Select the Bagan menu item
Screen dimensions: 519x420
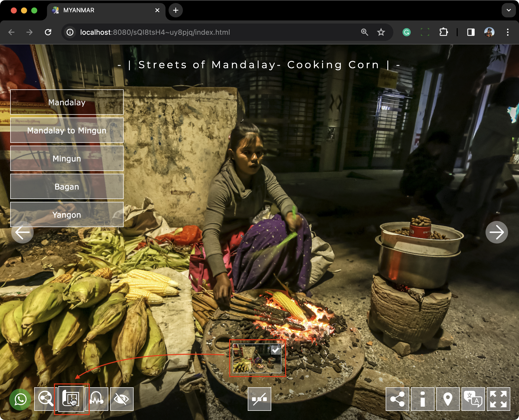point(67,186)
